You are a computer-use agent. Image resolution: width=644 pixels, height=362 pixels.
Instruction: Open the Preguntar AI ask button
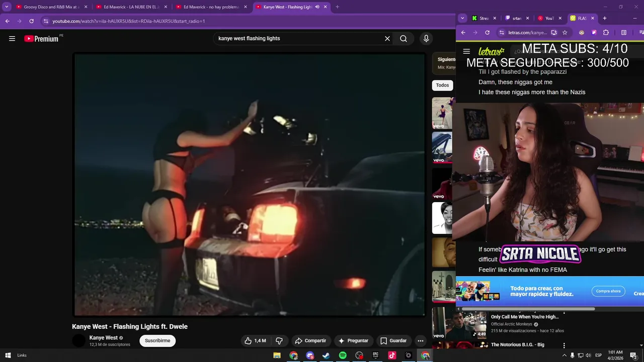click(x=353, y=341)
